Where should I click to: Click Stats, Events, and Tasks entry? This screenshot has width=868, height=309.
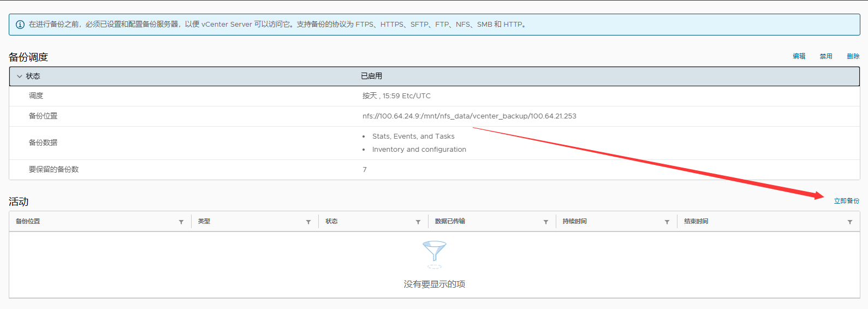(413, 136)
